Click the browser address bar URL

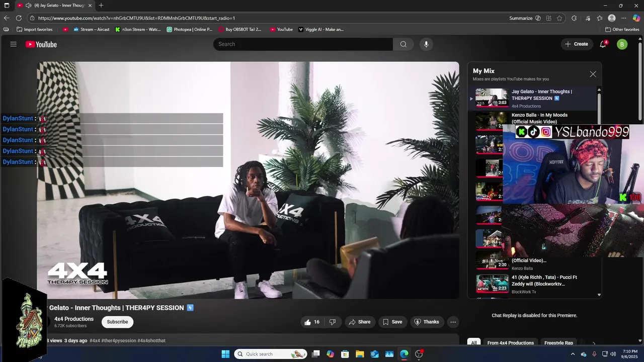137,18
